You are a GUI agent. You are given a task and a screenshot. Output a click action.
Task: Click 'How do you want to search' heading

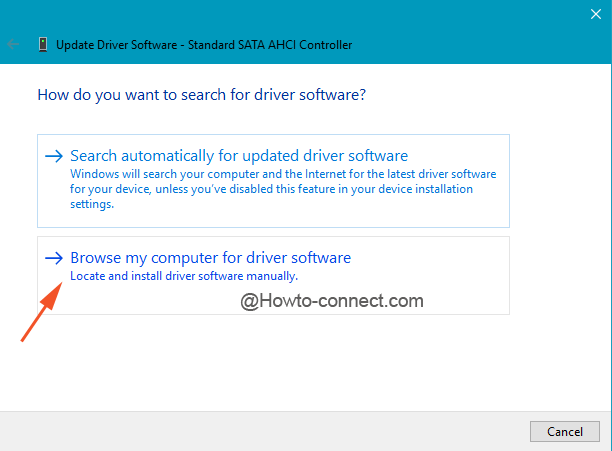click(x=201, y=95)
